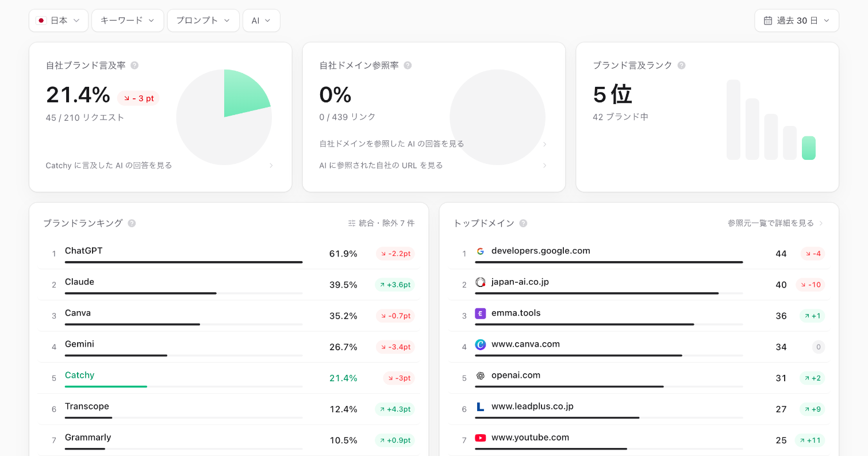
Task: Open 参照元一覧で詳細を見る link
Action: click(x=775, y=223)
